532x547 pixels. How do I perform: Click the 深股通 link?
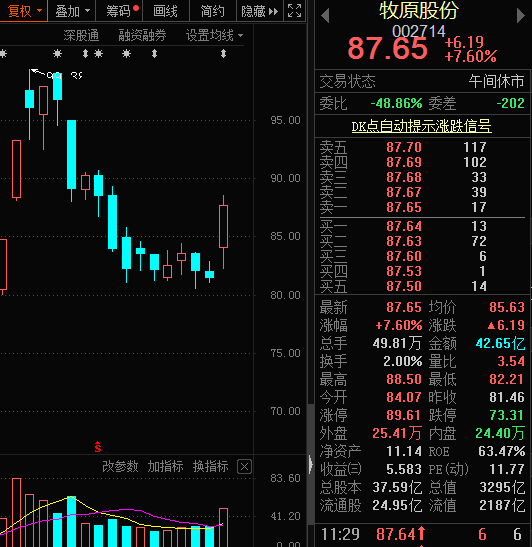[x=81, y=36]
